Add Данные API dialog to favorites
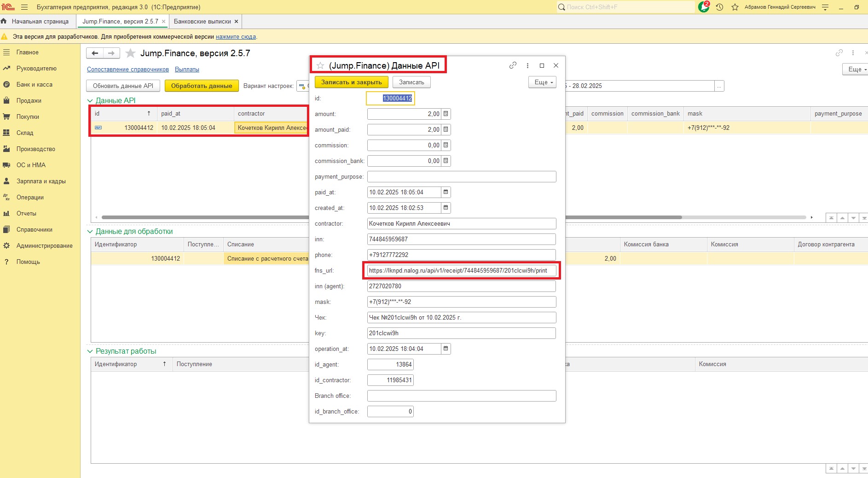868x478 pixels. pos(320,65)
